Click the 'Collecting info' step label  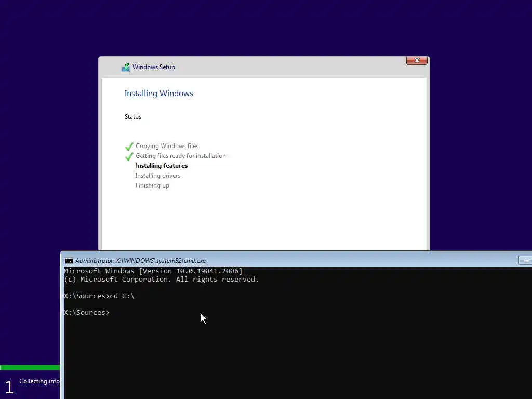(39, 381)
